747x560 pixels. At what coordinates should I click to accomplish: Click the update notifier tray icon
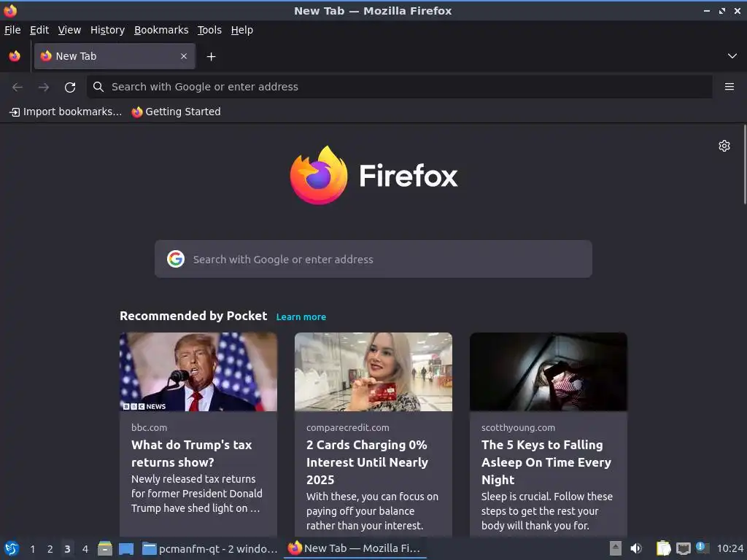click(x=703, y=548)
